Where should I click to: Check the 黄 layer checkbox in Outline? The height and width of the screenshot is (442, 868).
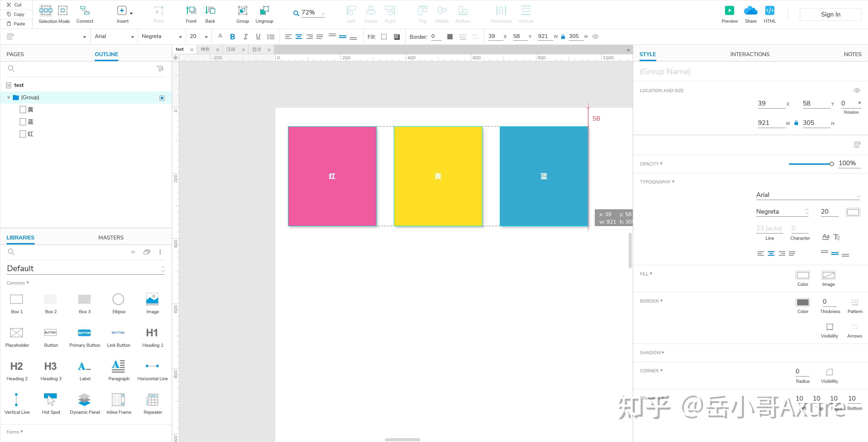[23, 109]
